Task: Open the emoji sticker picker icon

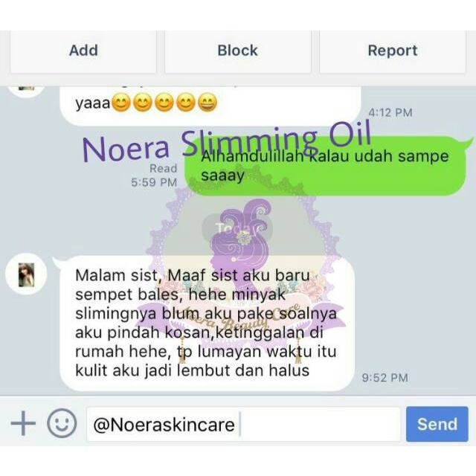Action: (62, 423)
